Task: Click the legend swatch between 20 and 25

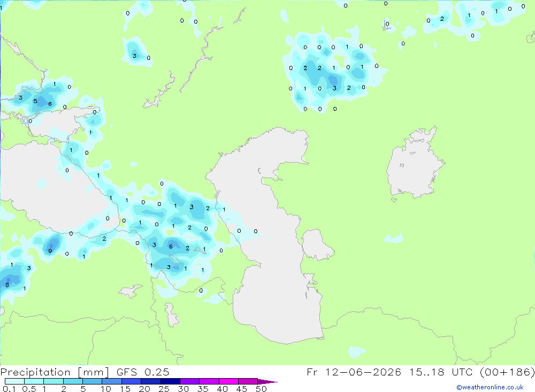Action: (x=151, y=381)
